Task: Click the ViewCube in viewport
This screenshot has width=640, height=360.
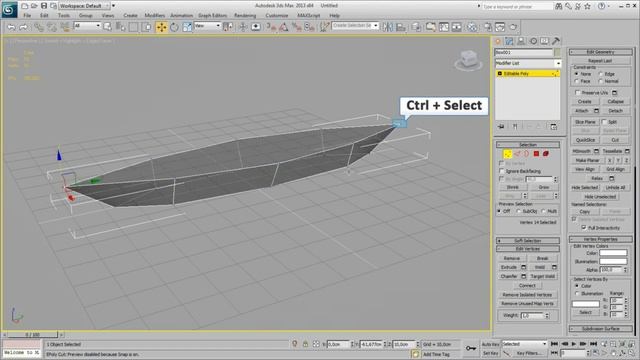Action: click(x=468, y=60)
